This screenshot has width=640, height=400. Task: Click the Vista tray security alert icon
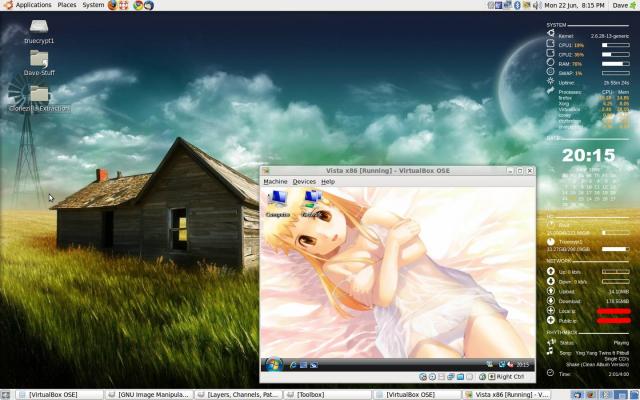[x=510, y=364]
